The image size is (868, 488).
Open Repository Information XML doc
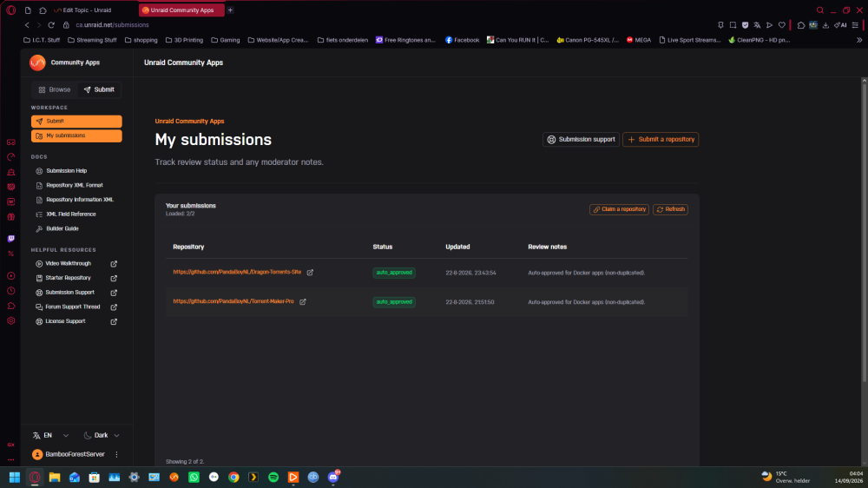(x=80, y=200)
